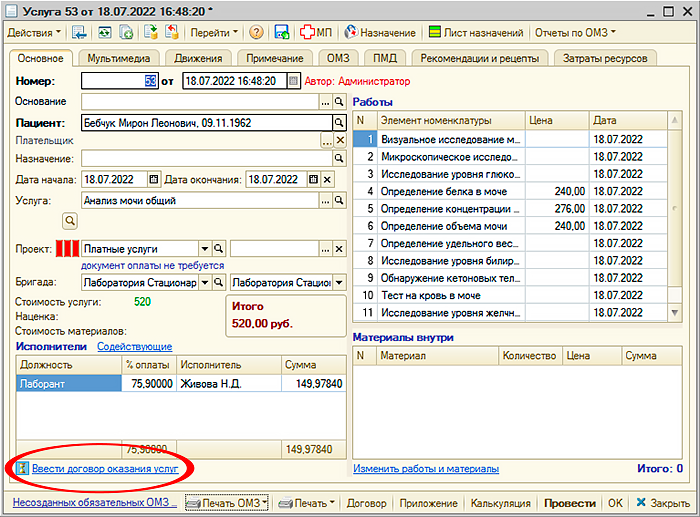The width and height of the screenshot is (700, 517).
Task: Open the Действия dropdown menu
Action: [34, 33]
